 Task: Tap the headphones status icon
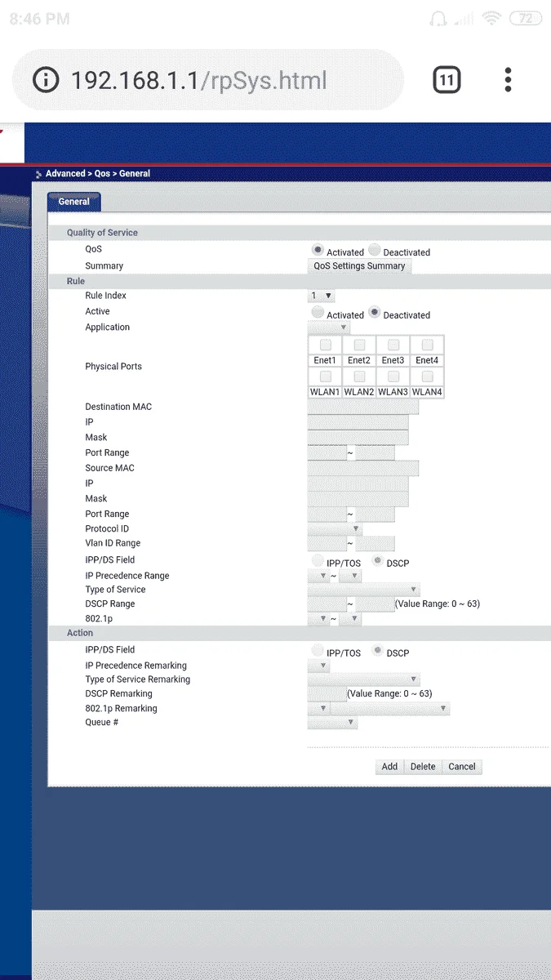coord(438,18)
